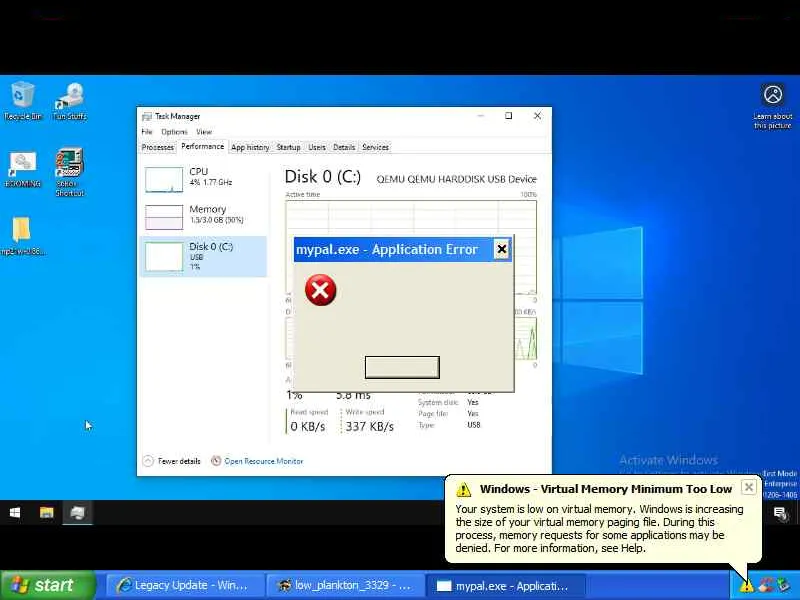Click the Task Manager title bar text
Image resolution: width=800 pixels, height=600 pixels.
point(178,116)
